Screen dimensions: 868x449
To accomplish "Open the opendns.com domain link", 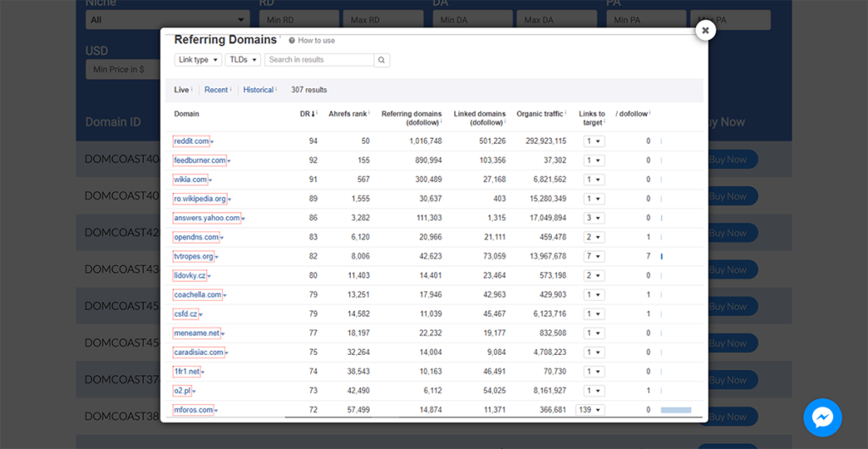I will click(x=196, y=237).
